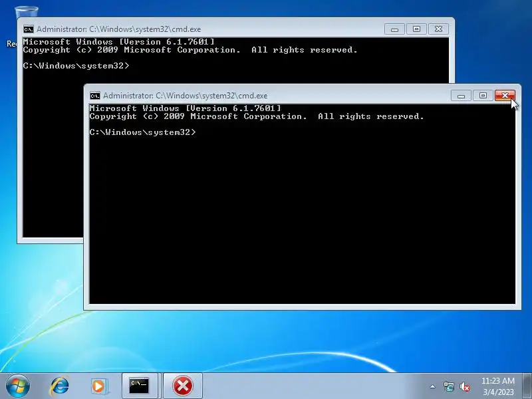Screen dimensions: 532x399
Task: Show hidden tray icons arrow
Action: (433, 386)
